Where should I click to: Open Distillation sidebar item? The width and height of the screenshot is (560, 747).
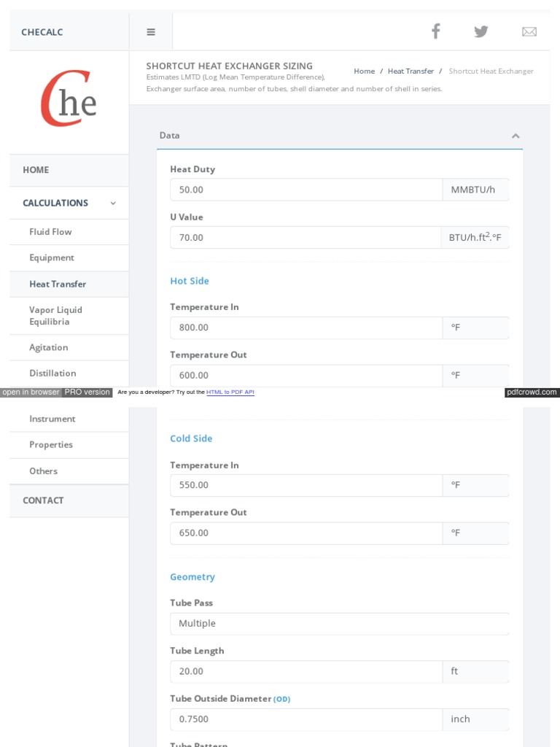click(x=69, y=373)
